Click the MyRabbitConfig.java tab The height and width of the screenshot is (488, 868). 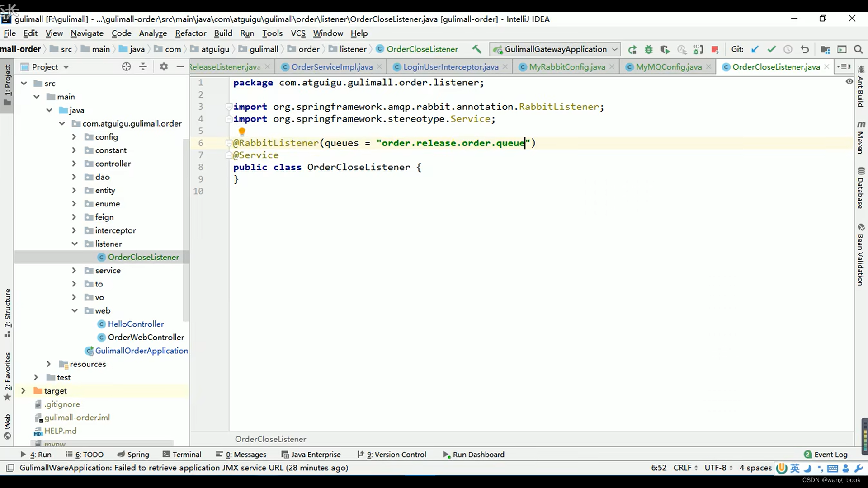[567, 66]
